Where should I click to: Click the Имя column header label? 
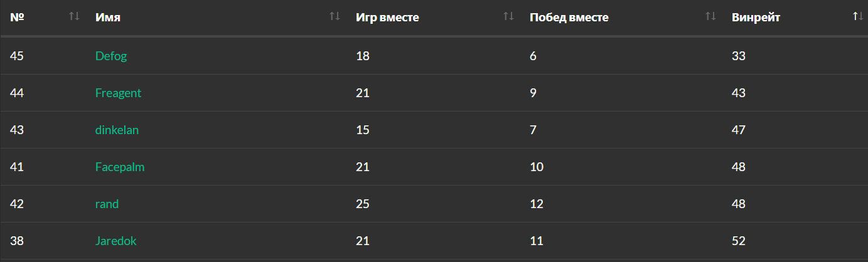[108, 18]
